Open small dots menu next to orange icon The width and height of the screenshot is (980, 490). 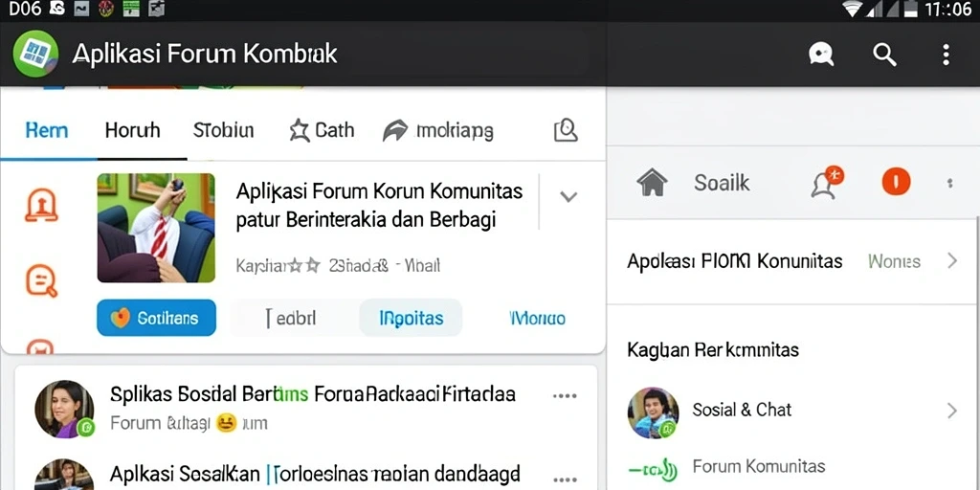pos(950,183)
